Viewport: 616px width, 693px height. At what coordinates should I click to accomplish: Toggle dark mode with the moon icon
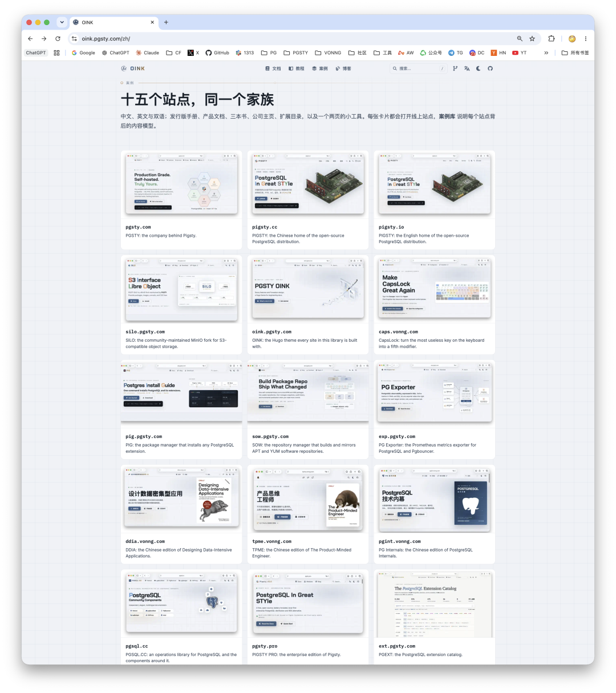click(x=478, y=68)
